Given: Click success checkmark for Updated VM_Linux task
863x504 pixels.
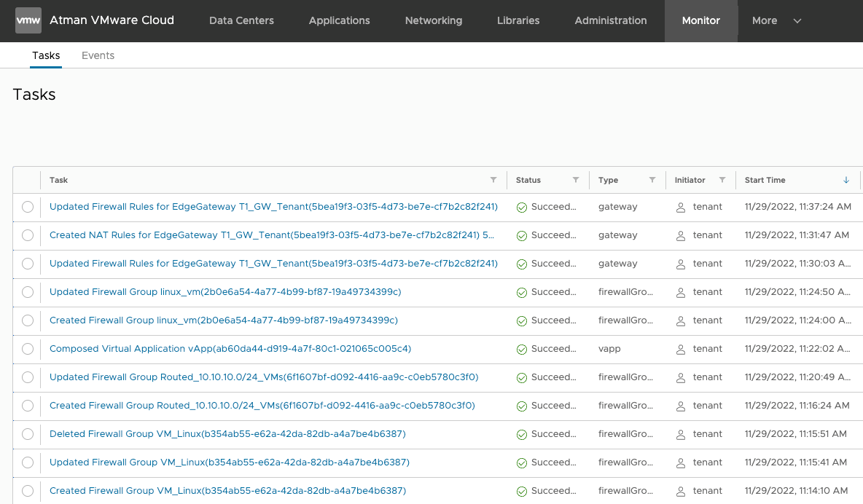Looking at the screenshot, I should click(522, 463).
